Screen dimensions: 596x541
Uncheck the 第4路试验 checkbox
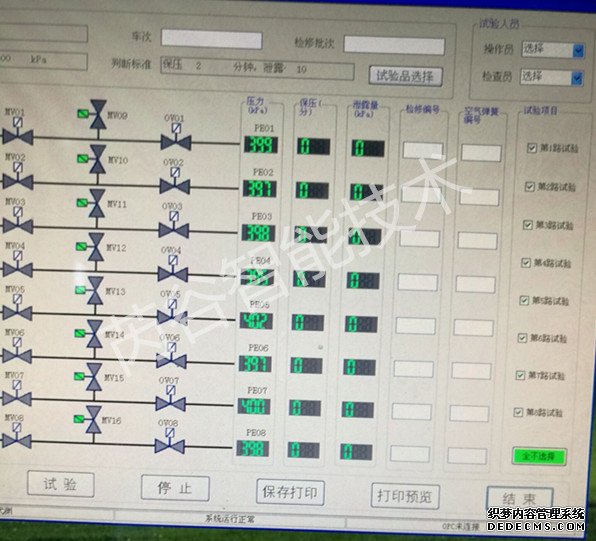(526, 263)
